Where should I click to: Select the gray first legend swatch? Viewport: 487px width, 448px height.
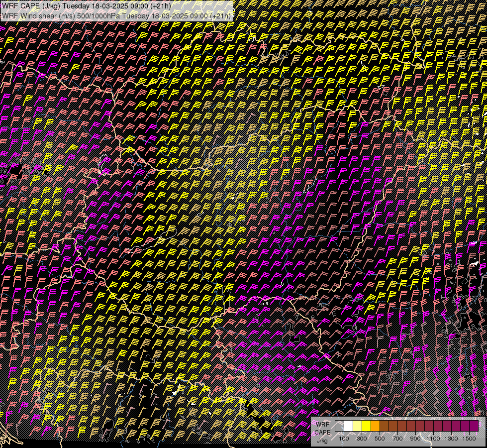339,426
